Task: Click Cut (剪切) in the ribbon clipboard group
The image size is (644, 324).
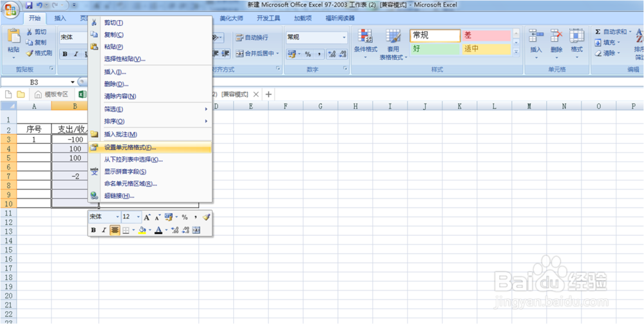Action: pos(36,32)
